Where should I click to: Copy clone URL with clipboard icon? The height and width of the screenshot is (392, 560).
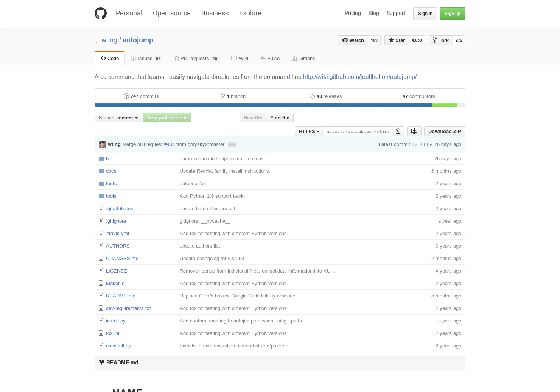click(398, 131)
